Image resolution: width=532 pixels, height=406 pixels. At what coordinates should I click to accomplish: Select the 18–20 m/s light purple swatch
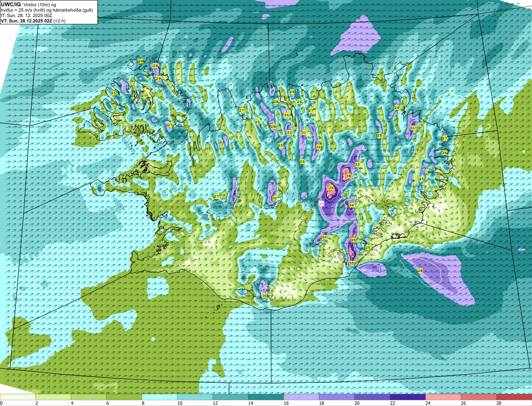[337, 397]
